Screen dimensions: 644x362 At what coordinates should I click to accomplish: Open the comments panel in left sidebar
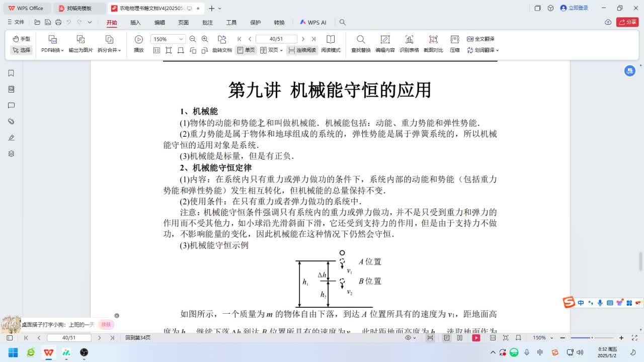[11, 106]
